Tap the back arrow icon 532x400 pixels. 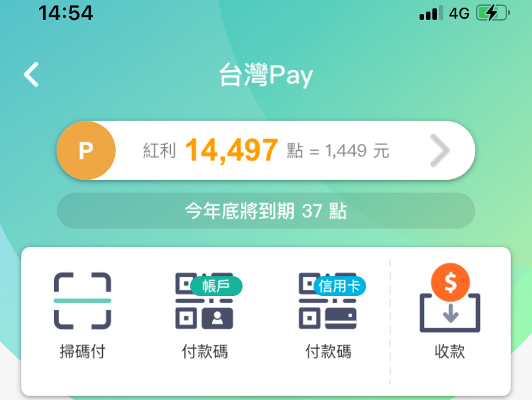pyautogui.click(x=31, y=74)
